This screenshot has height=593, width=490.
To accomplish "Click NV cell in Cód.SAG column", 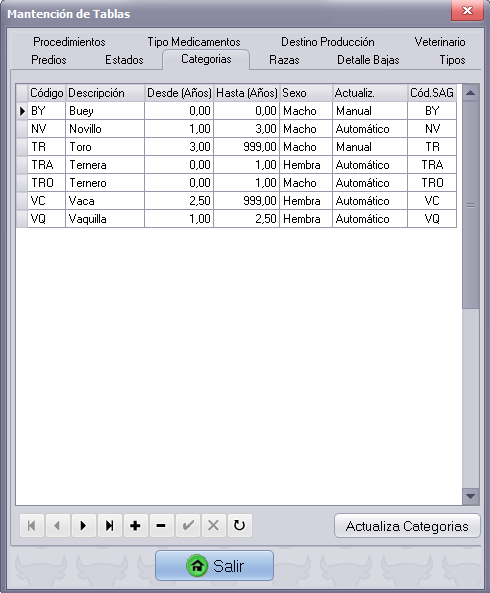I will pos(432,129).
